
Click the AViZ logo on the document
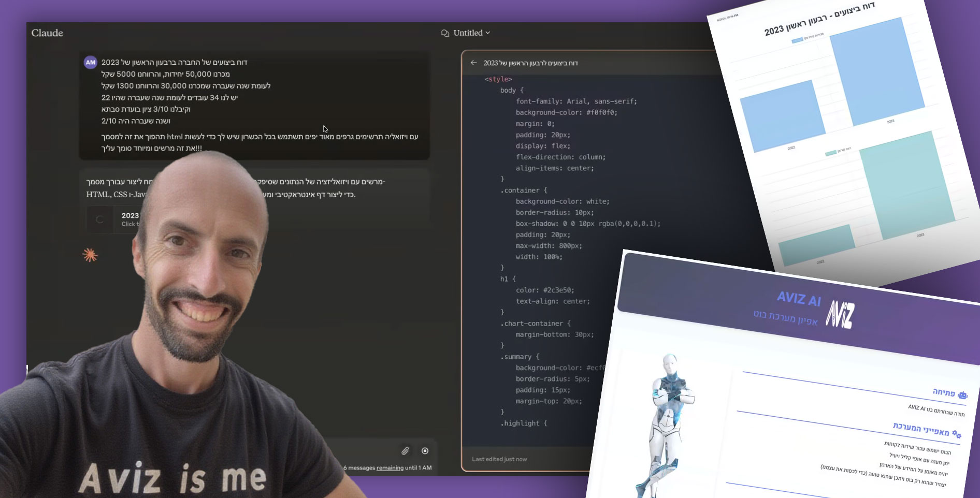840,314
